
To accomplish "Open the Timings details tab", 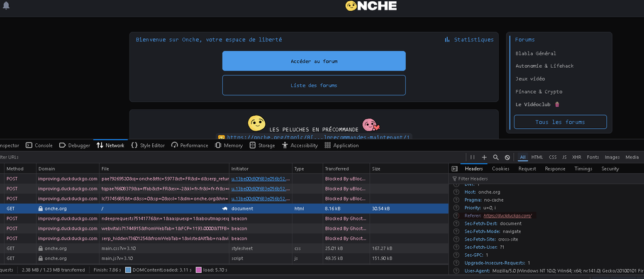I will pos(583,168).
